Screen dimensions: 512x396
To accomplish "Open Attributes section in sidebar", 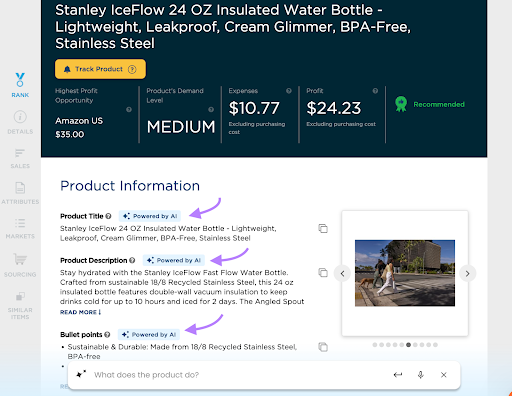I will 20,193.
